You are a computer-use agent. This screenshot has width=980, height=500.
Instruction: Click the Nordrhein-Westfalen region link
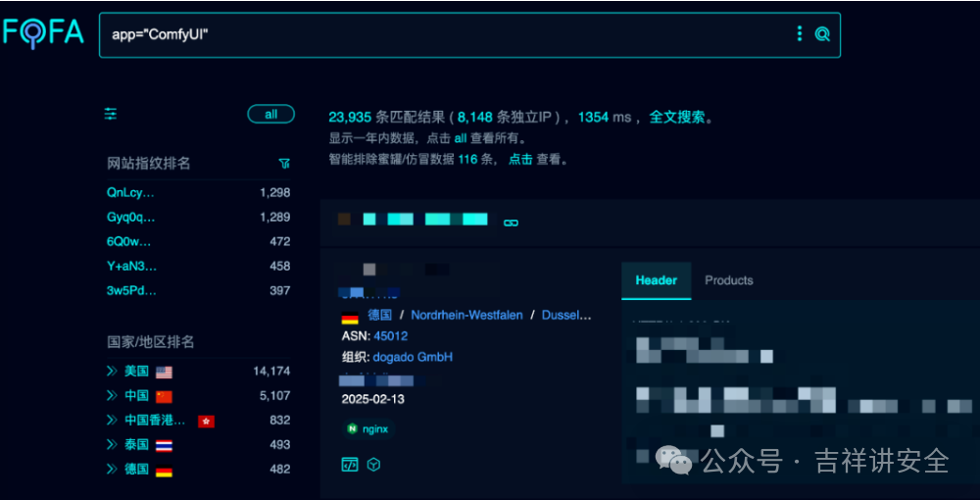pyautogui.click(x=466, y=315)
